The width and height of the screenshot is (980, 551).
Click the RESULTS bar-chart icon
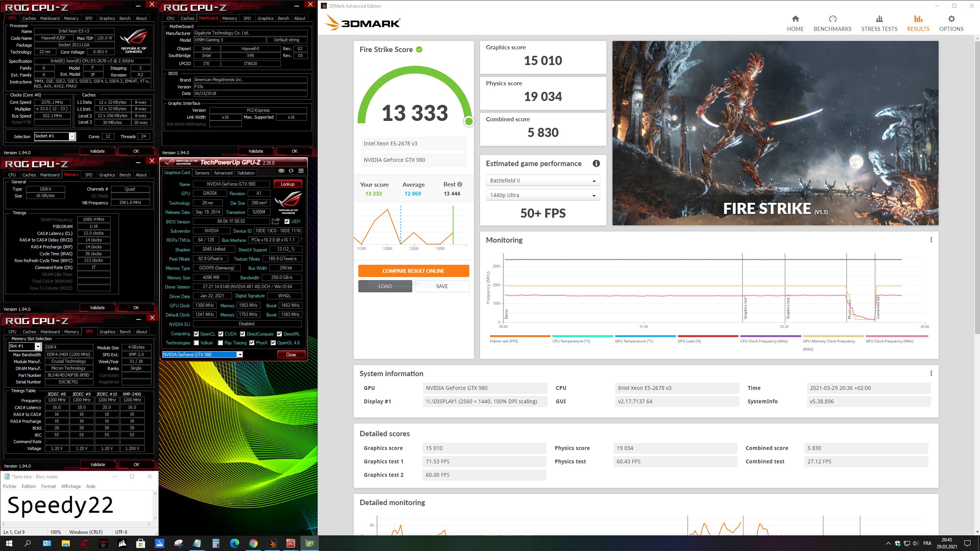(918, 19)
